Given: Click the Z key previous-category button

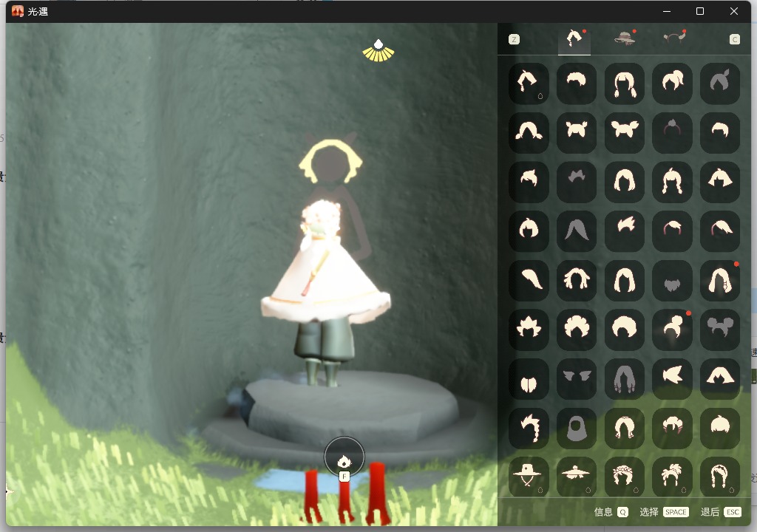Looking at the screenshot, I should (515, 39).
